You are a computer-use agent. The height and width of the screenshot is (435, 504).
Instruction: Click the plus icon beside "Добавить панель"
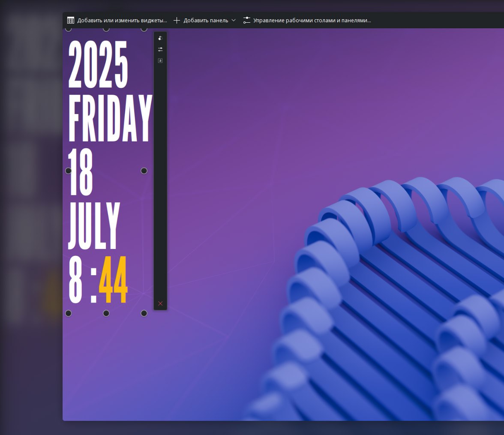coord(177,20)
